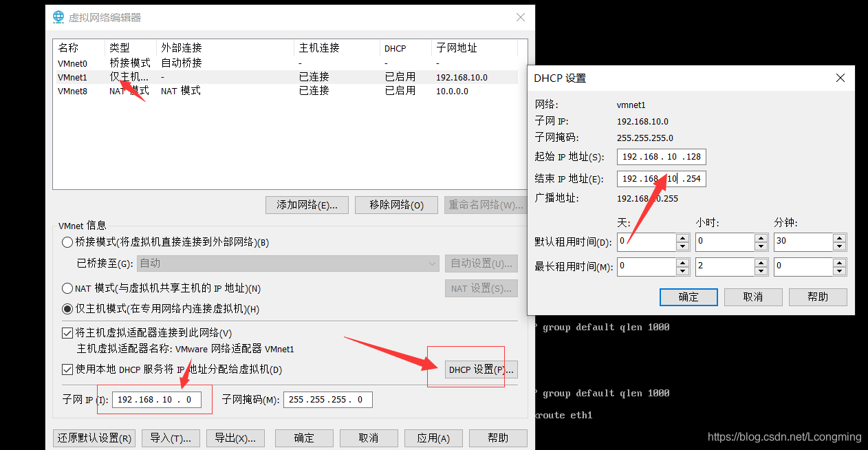Increase default lease hours spinner
The image size is (868, 450).
click(761, 238)
